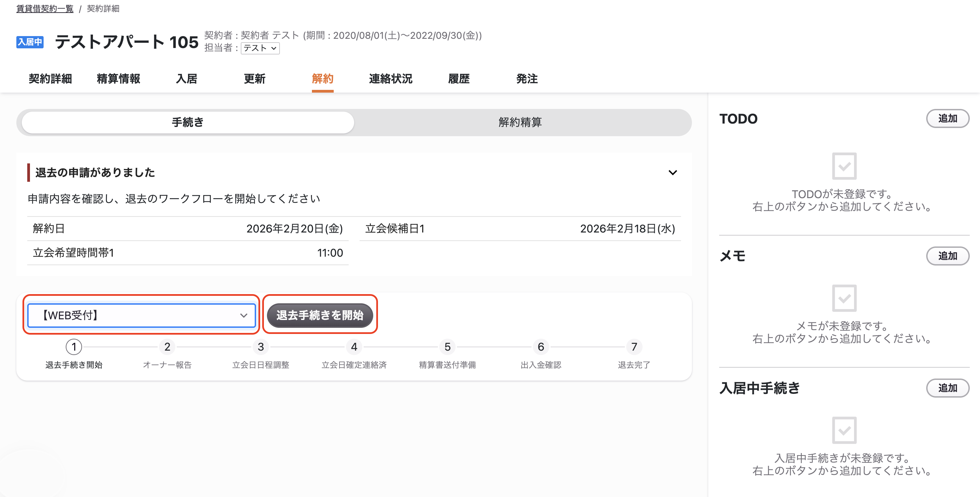Switch to the 解約精算 segment

(x=520, y=123)
